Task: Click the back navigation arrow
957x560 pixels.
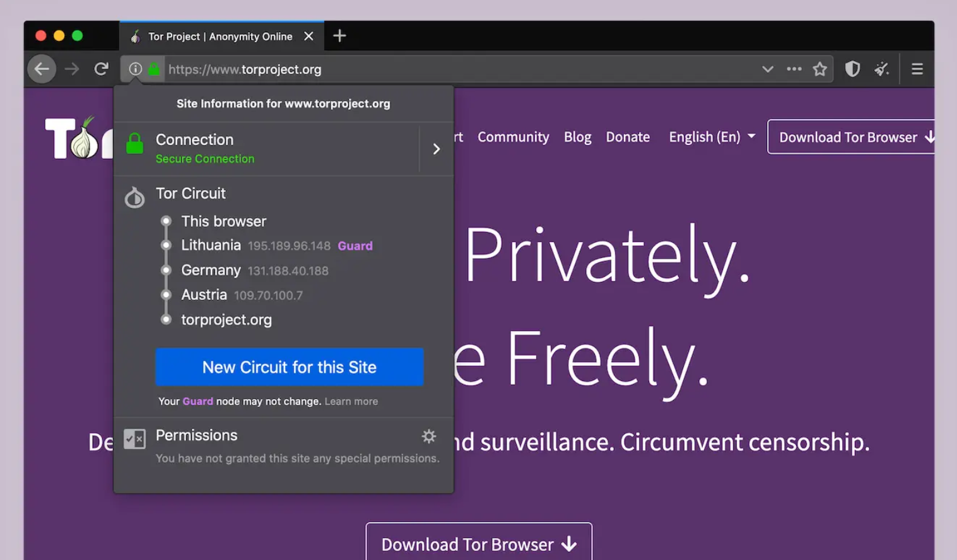Action: [x=42, y=69]
